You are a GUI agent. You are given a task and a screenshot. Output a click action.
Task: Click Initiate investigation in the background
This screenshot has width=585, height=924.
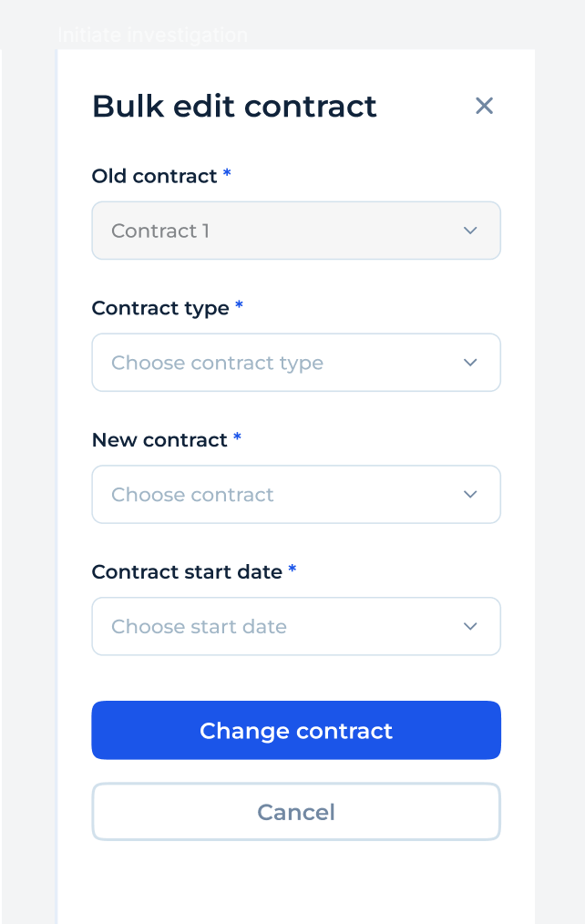153,35
